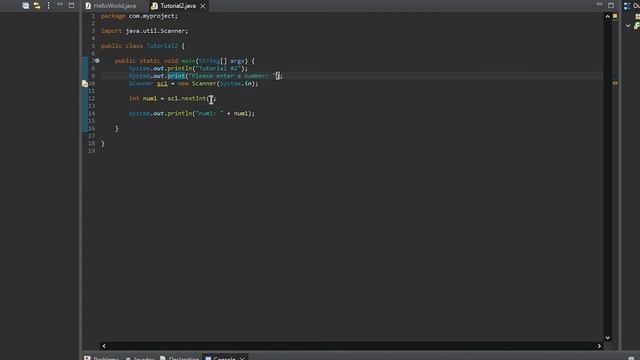Click the HelloWorld.java file icon
The height and width of the screenshot is (360, 640).
click(88, 6)
